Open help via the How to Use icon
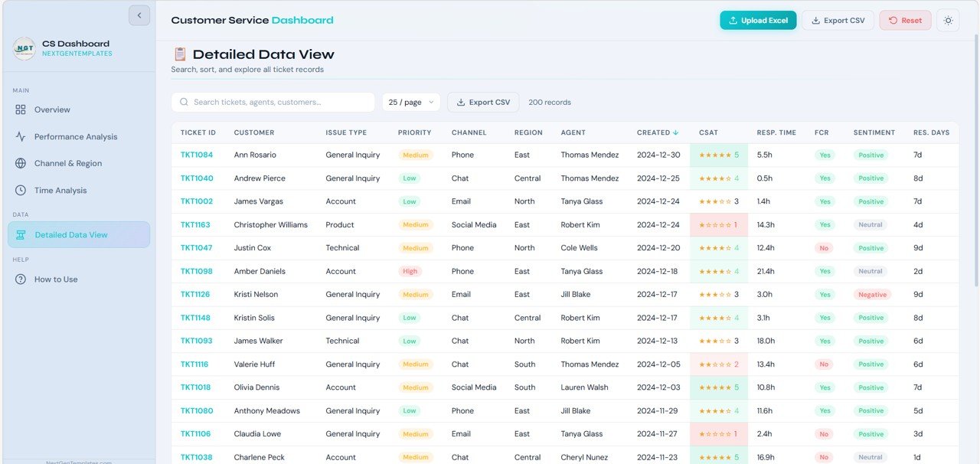The image size is (980, 464). (20, 279)
